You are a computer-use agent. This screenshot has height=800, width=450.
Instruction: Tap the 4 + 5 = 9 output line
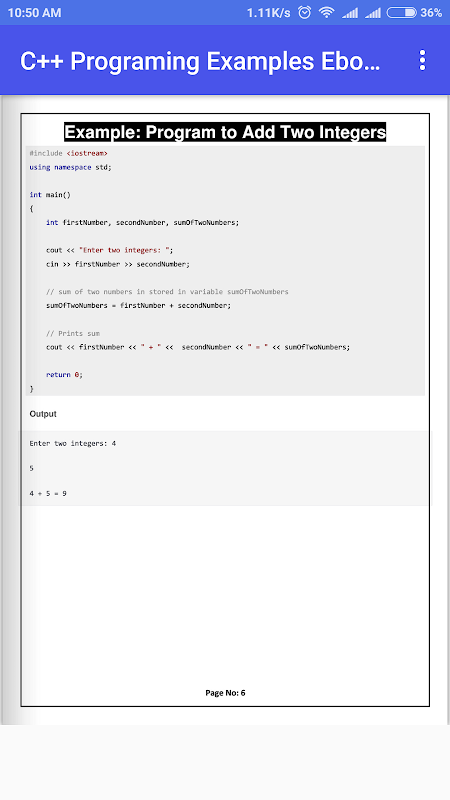point(48,494)
